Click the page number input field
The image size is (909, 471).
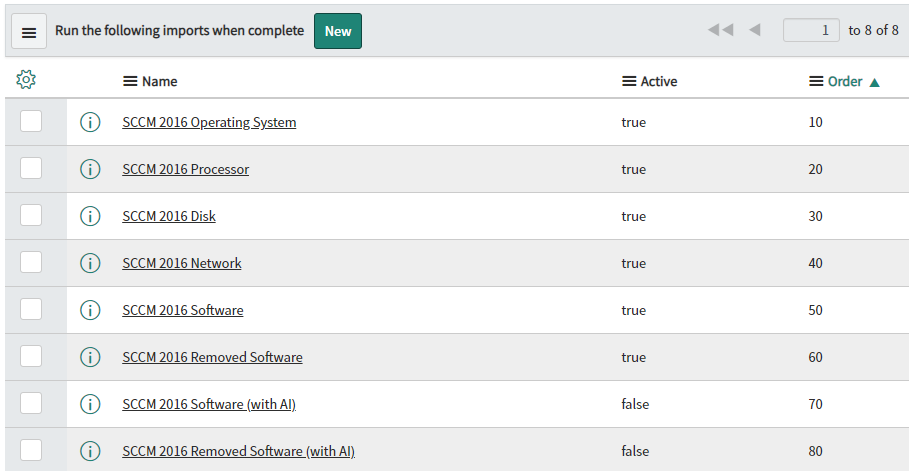coord(811,30)
